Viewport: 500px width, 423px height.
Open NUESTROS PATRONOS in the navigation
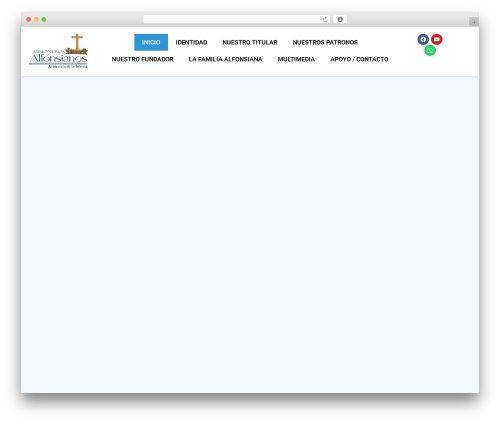(x=325, y=42)
